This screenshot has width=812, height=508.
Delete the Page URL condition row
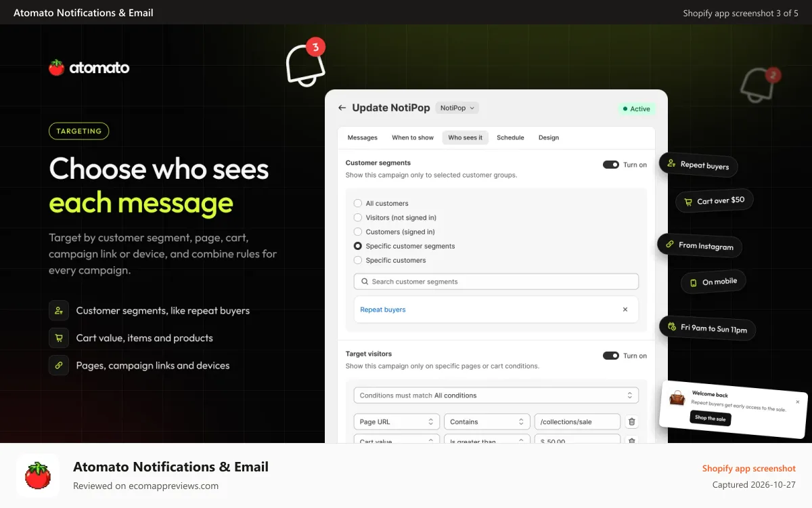click(632, 422)
